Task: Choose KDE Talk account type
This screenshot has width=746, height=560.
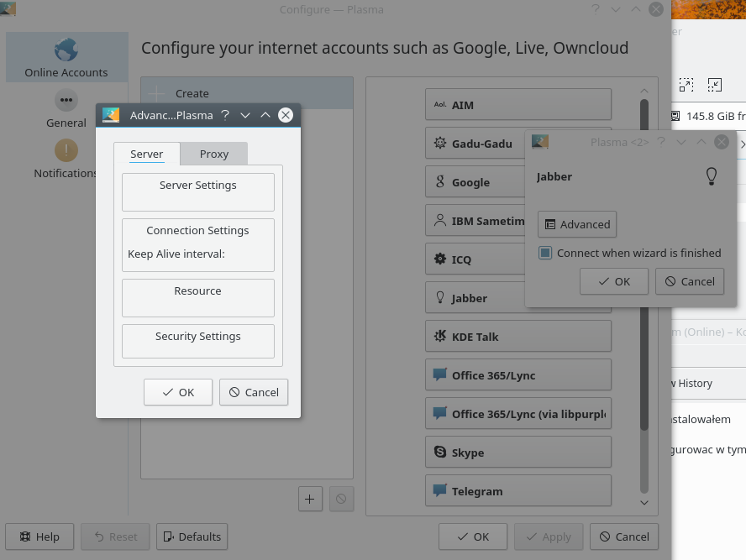Action: [518, 337]
